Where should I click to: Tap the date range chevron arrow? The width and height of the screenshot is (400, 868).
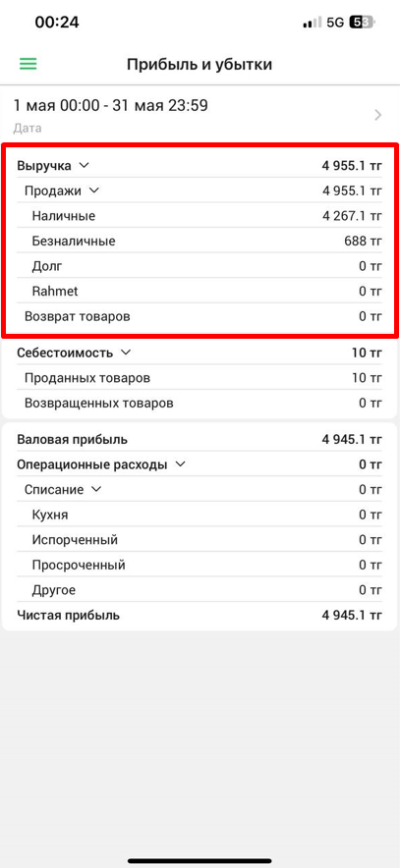point(378,115)
